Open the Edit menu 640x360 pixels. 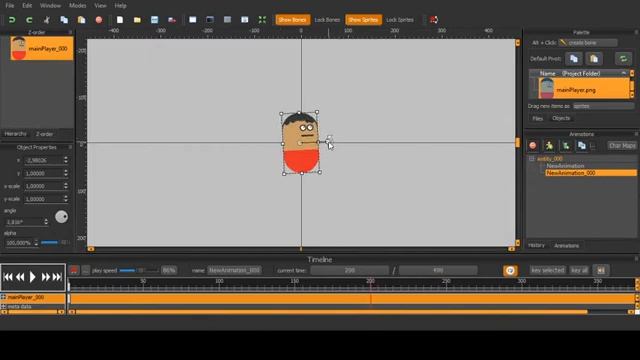click(27, 6)
